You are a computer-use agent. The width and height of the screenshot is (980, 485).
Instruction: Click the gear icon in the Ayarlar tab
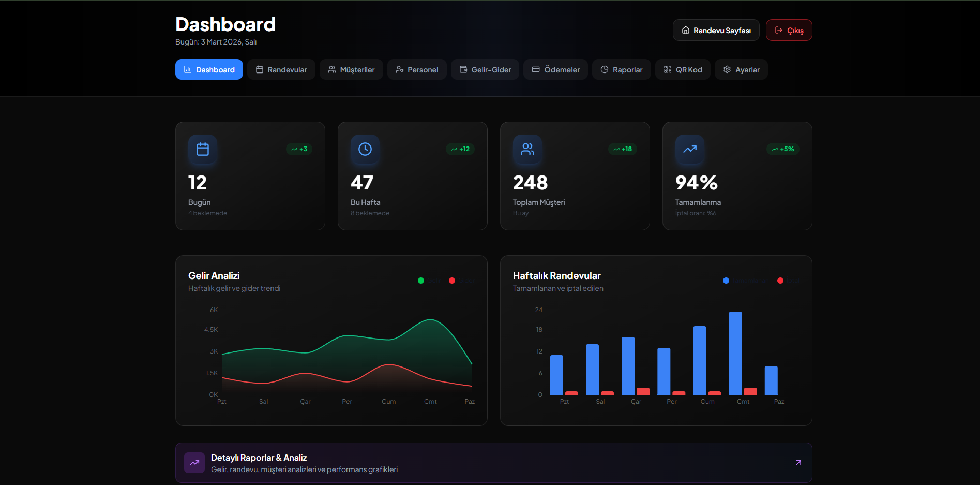tap(727, 69)
